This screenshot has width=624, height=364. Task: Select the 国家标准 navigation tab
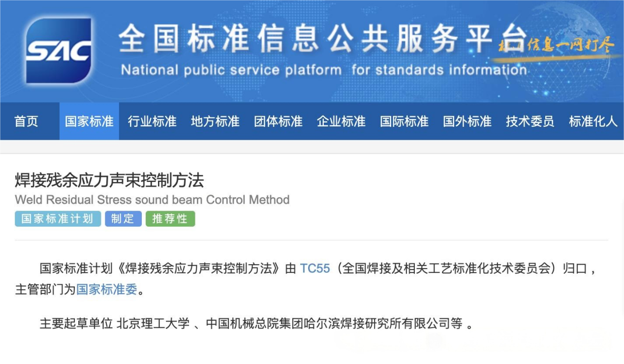(89, 121)
